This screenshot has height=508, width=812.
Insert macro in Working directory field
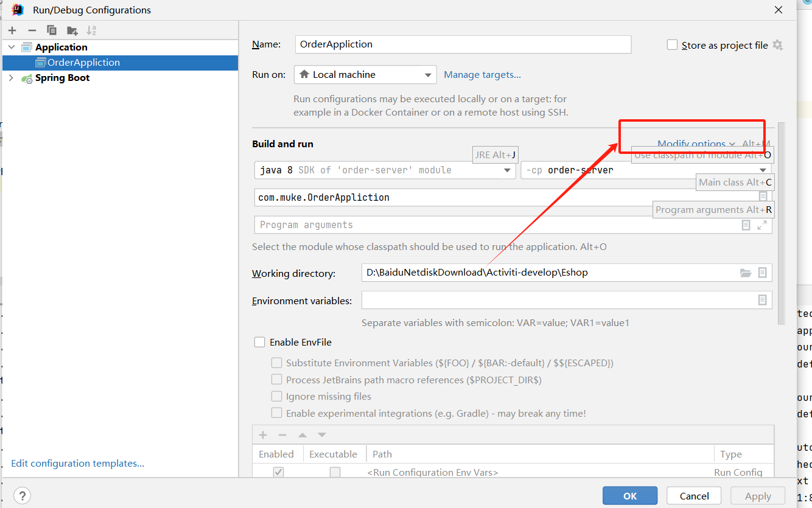click(762, 273)
